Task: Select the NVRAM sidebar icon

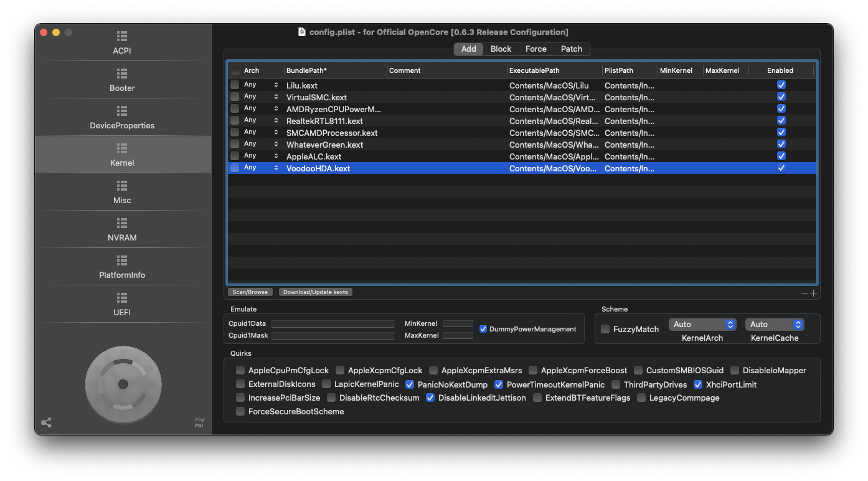Action: [x=122, y=224]
